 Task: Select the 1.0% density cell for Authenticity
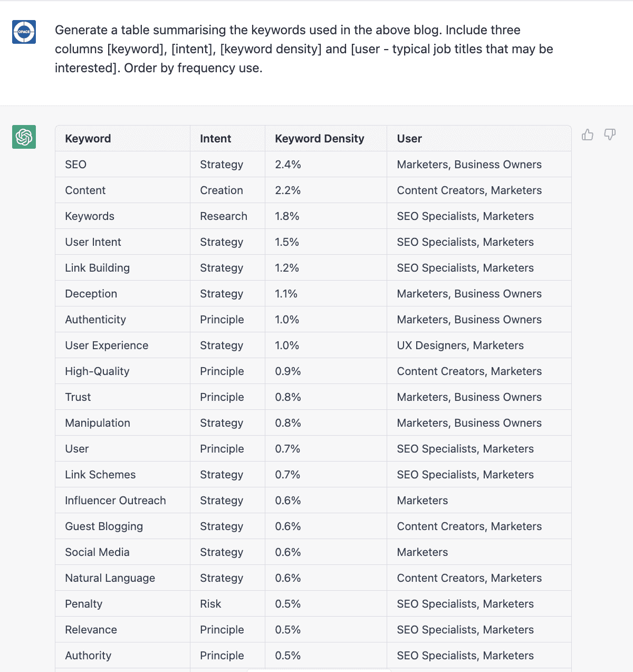[287, 319]
